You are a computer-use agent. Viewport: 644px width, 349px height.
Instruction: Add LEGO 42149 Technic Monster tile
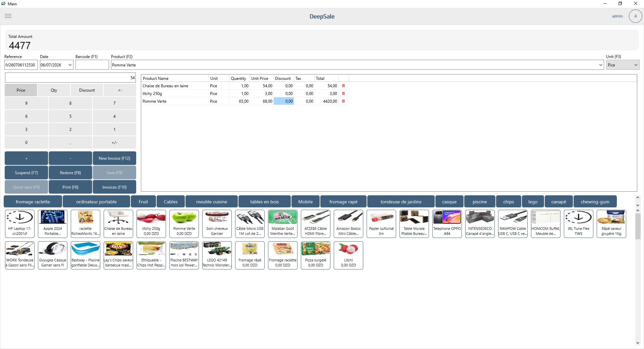pyautogui.click(x=217, y=255)
